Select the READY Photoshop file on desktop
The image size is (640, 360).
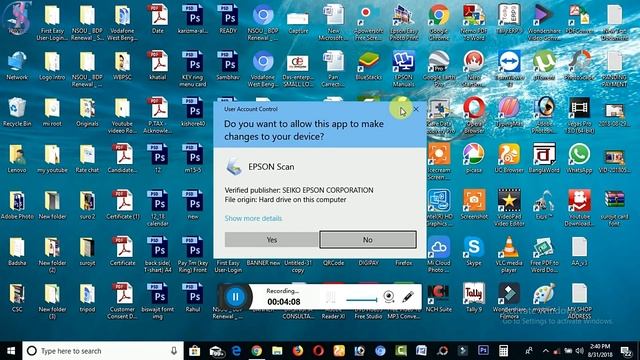pyautogui.click(x=228, y=19)
